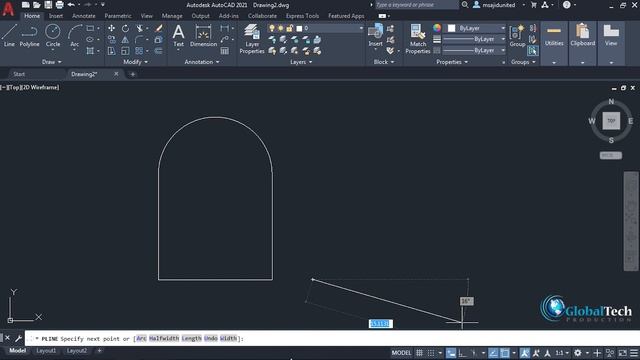Select the Rectangle draw tool
The image size is (640, 360).
click(x=90, y=28)
